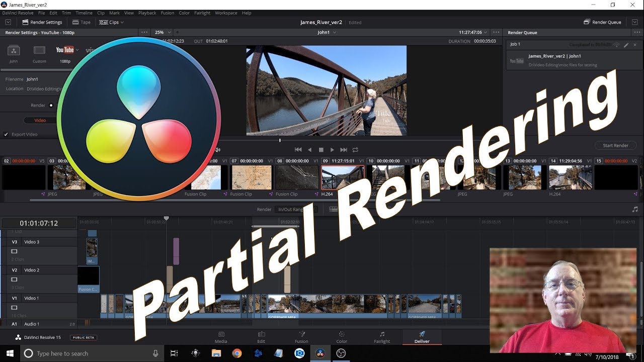Open the 25% viewer zoom dropdown
This screenshot has width=644, height=362.
coord(163,32)
